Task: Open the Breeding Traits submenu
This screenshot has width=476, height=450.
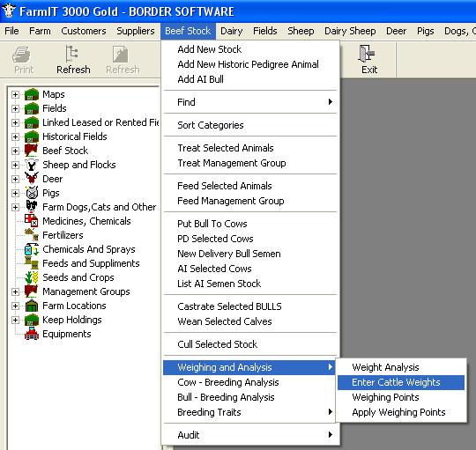Action: [250, 412]
